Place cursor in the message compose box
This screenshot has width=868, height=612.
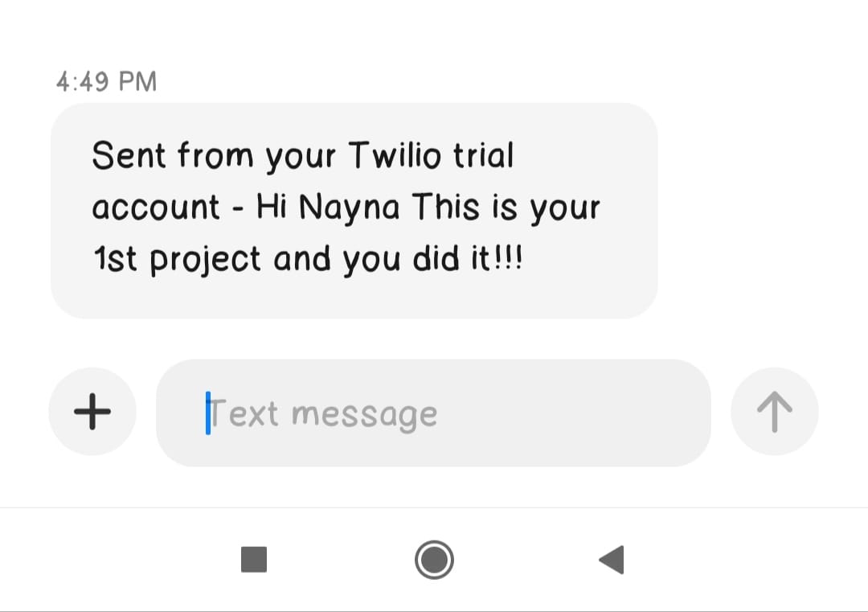(x=434, y=411)
